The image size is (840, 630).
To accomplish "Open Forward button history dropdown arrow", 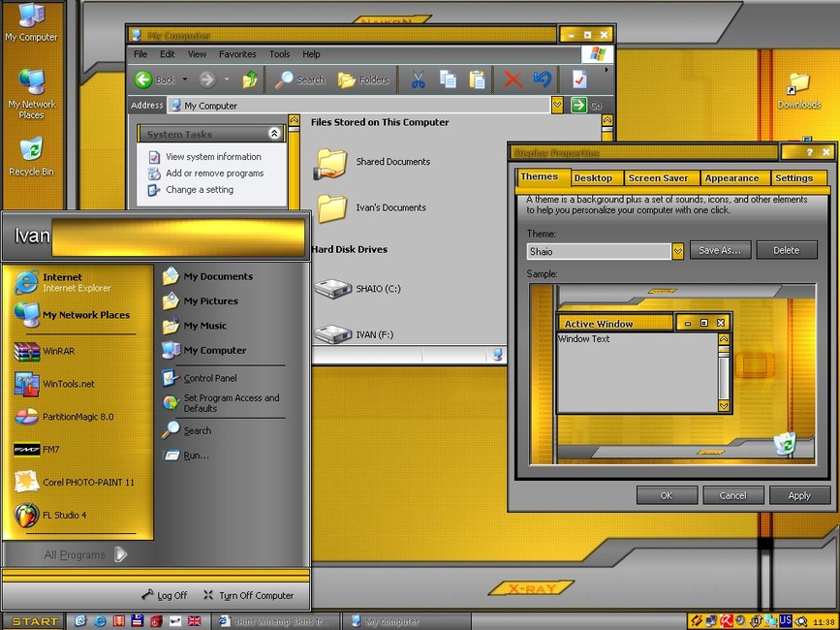I will 227,79.
